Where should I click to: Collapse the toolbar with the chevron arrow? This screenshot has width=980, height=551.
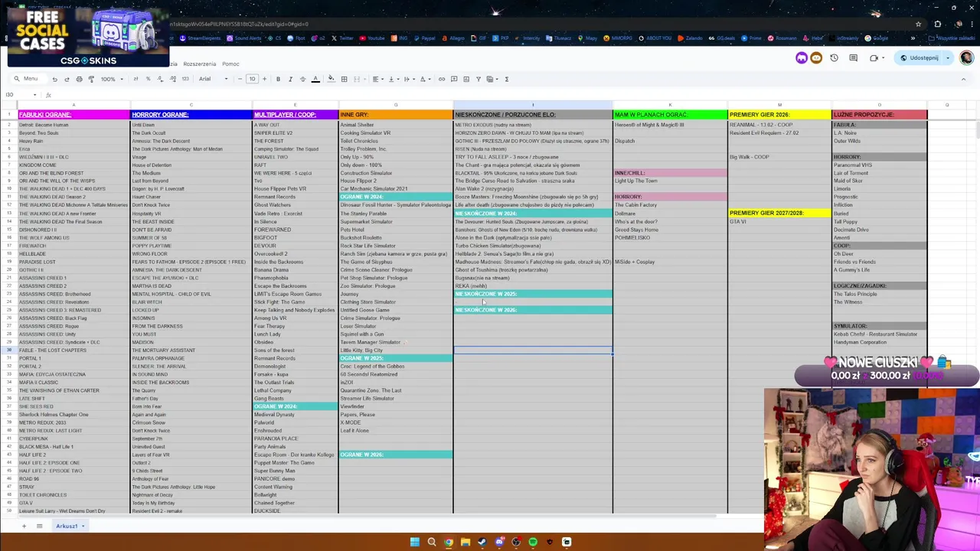pos(964,79)
